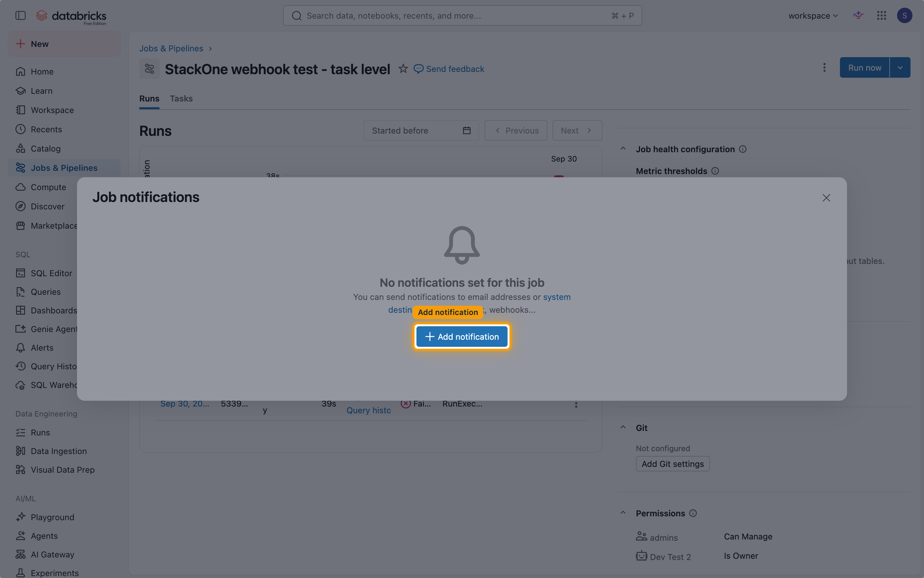This screenshot has height=578, width=924.
Task: Open the Workspace browser icon
Action: [x=21, y=110]
